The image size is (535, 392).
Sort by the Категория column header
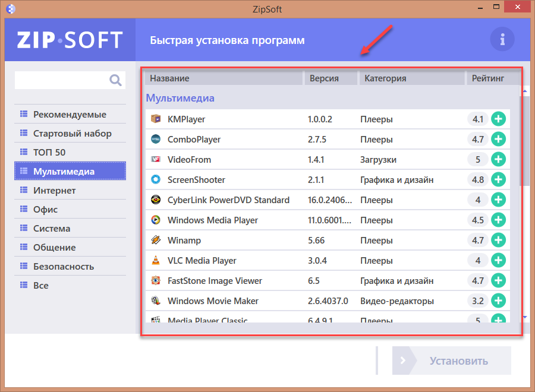click(412, 78)
